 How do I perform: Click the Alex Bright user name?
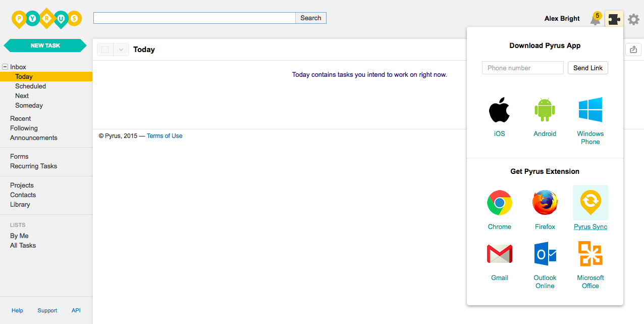coord(562,19)
